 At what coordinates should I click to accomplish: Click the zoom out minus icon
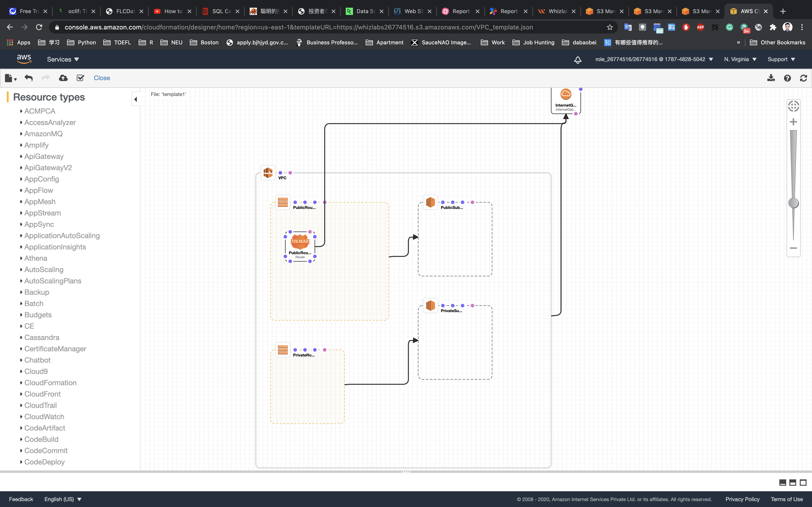[x=793, y=248]
